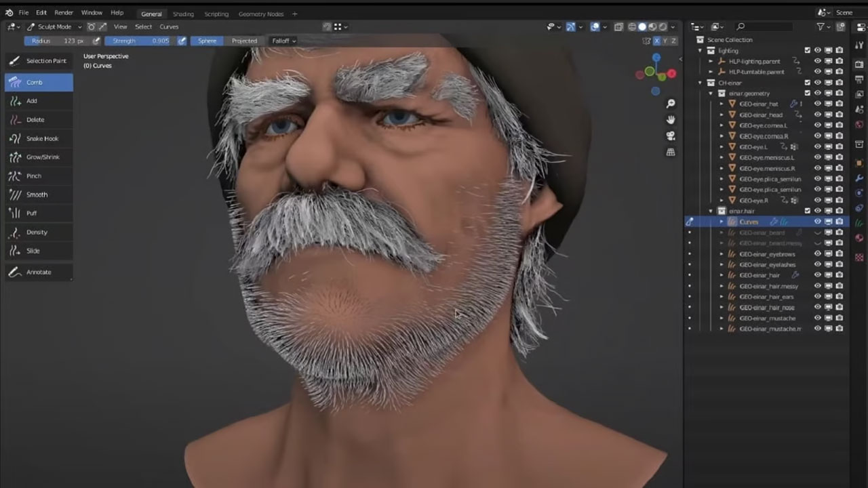Image resolution: width=868 pixels, height=488 pixels.
Task: Activate the Slide brush tool
Action: (x=39, y=251)
